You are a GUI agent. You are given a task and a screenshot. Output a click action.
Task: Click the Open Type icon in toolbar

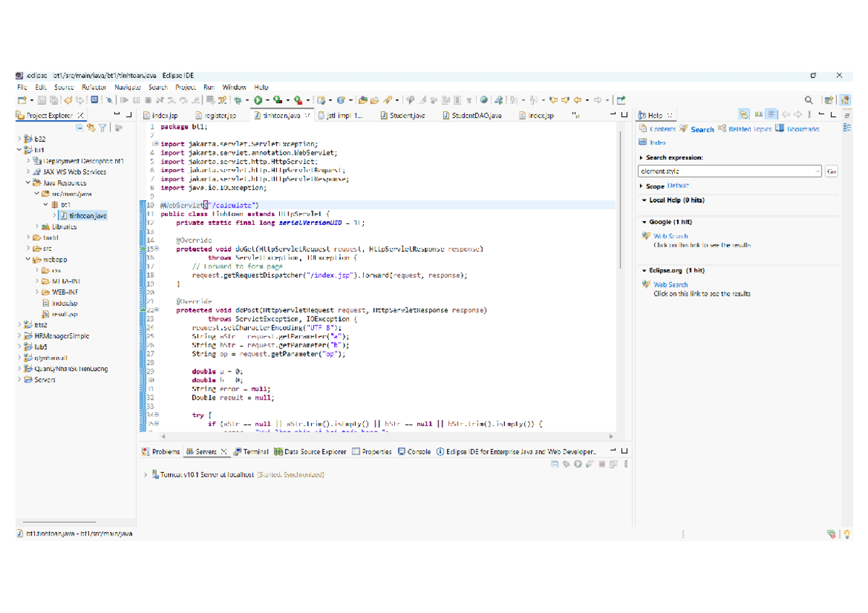point(363,100)
